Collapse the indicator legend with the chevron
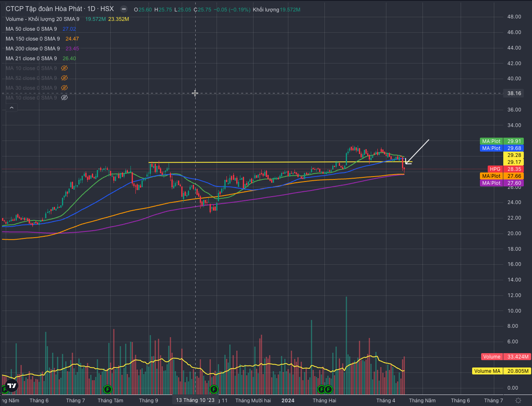The width and height of the screenshot is (532, 406). tap(11, 108)
